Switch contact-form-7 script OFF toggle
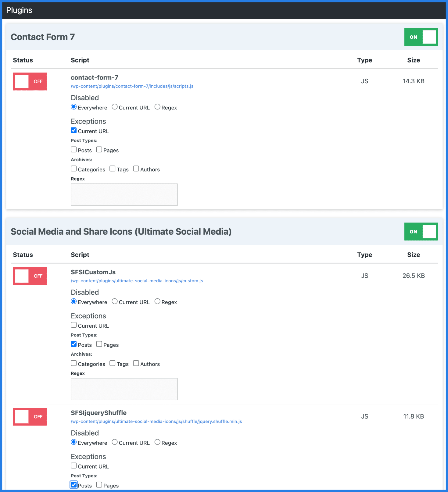This screenshot has width=448, height=492. tap(30, 81)
